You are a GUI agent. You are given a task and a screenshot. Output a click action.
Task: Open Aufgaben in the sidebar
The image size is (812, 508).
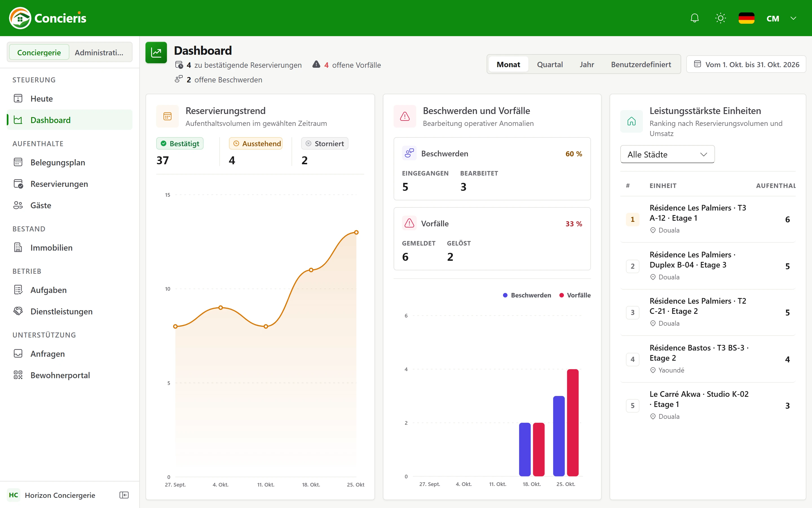[69, 290]
